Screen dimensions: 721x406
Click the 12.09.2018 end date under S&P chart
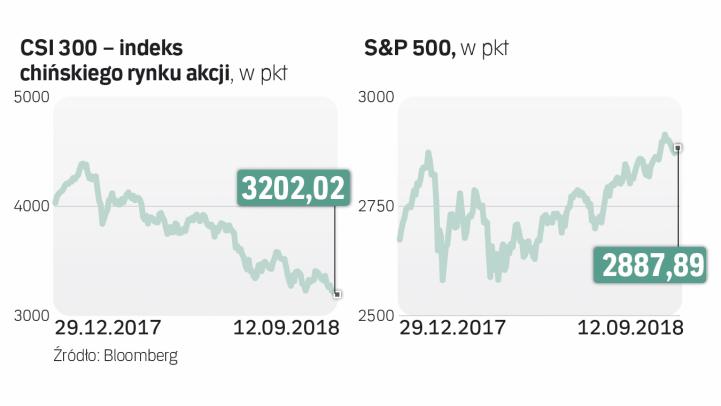(632, 328)
